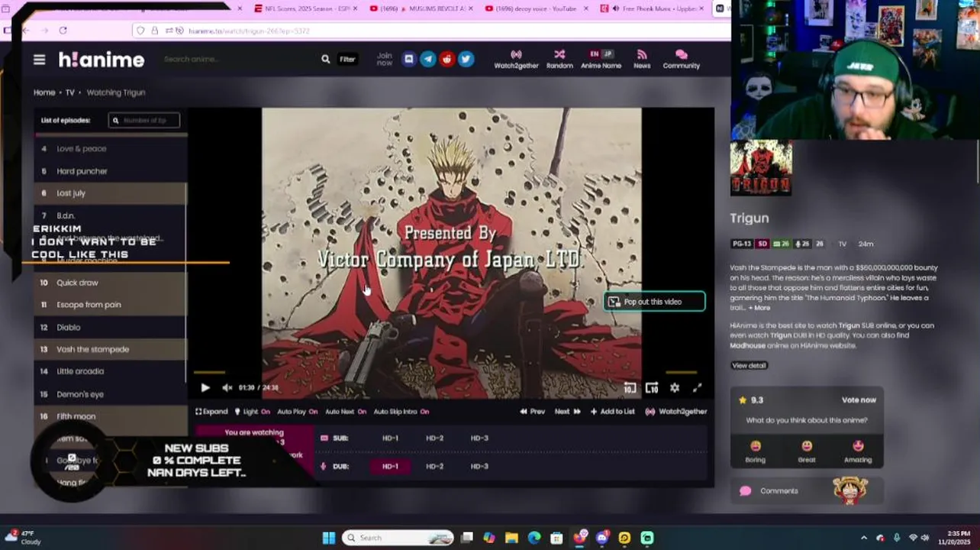Go to the Next episode

pyautogui.click(x=567, y=412)
